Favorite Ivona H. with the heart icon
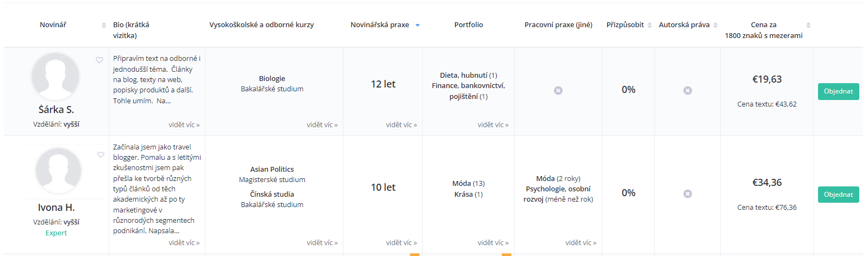Screen dimensions: 868x256 click(x=101, y=155)
